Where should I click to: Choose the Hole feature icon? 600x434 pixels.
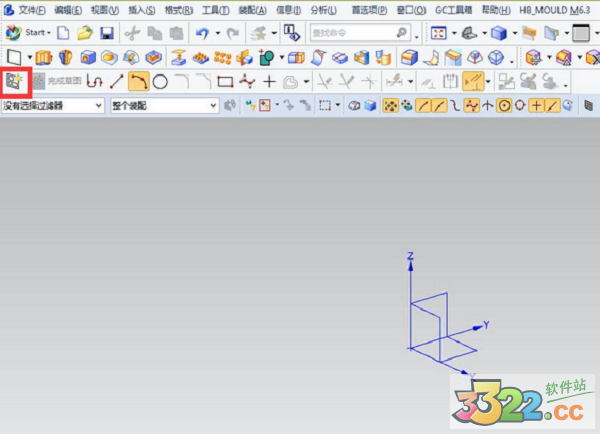[x=88, y=57]
